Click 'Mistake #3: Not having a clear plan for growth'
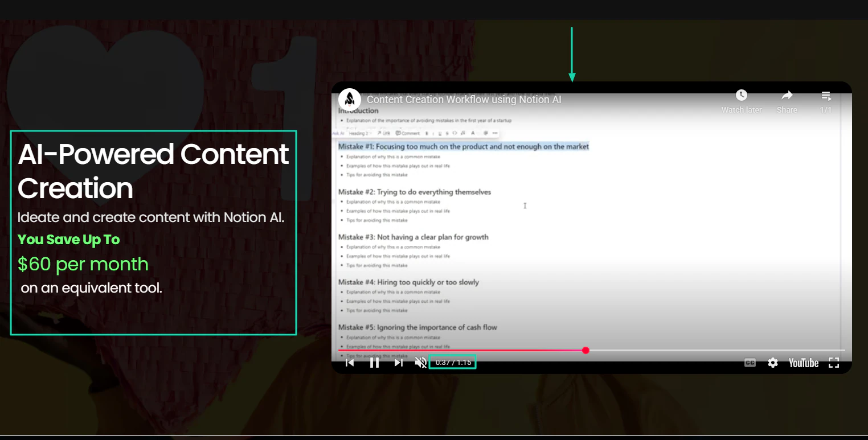The width and height of the screenshot is (868, 440). 413,237
